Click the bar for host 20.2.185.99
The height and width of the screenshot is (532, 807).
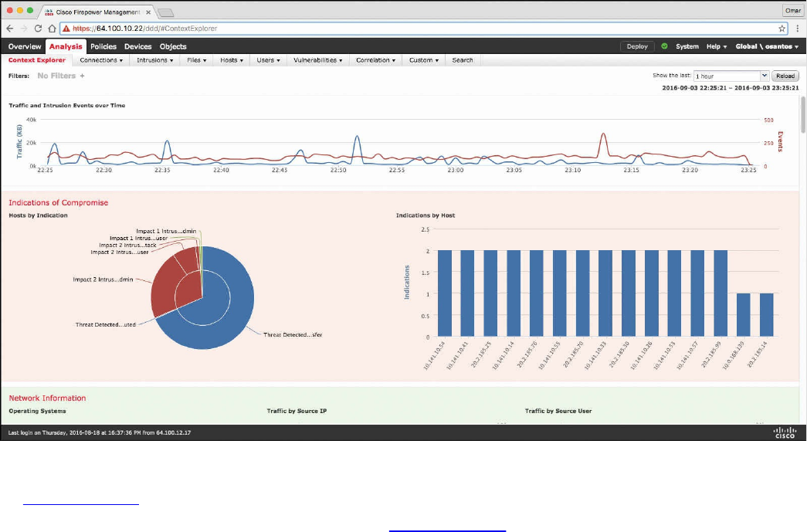(721, 293)
